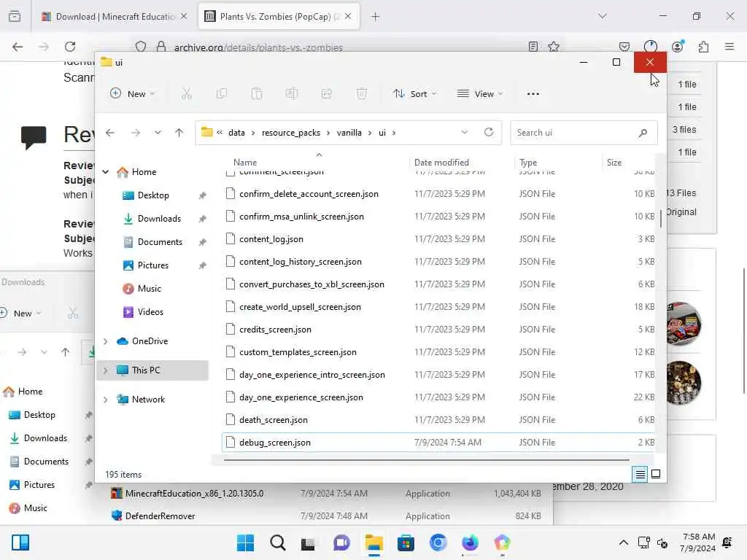Collapse the Home tree node
747x560 pixels.
pyautogui.click(x=106, y=172)
